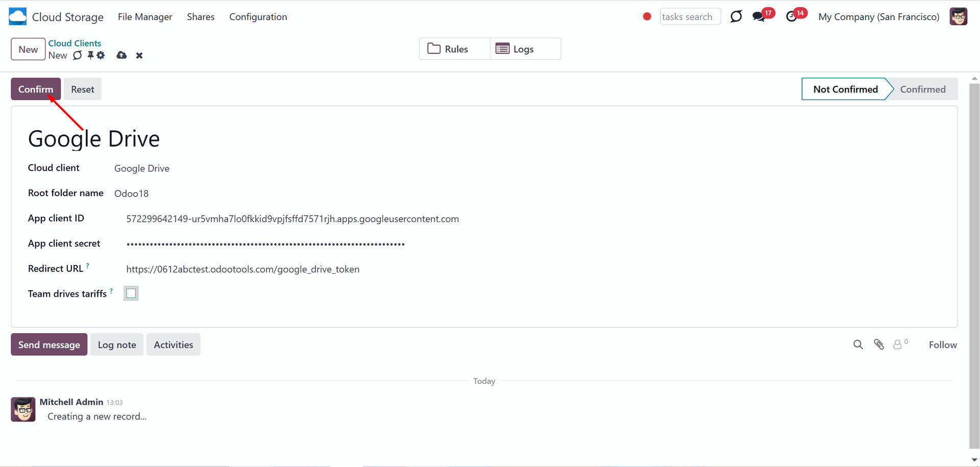Open the Logs smart button

pyautogui.click(x=525, y=49)
